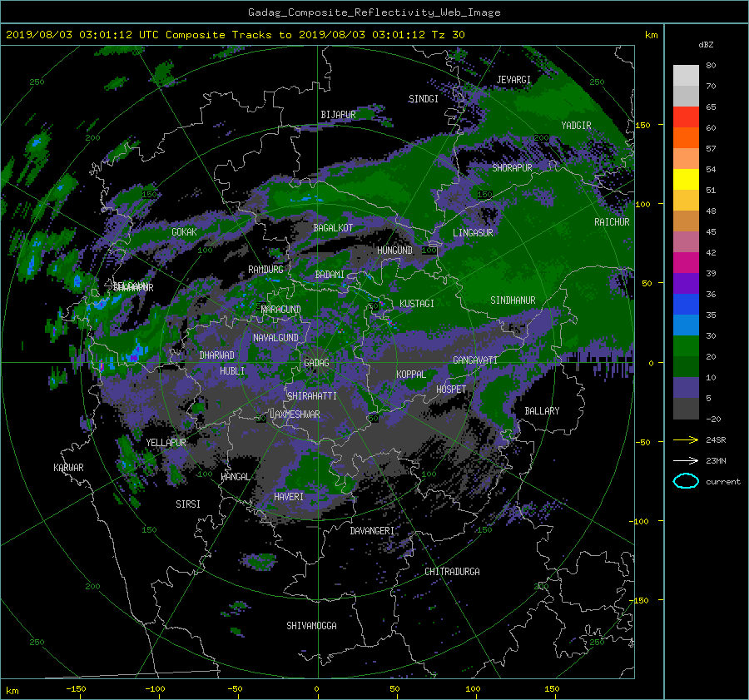Click the YELLAPUR city label

pos(166,443)
